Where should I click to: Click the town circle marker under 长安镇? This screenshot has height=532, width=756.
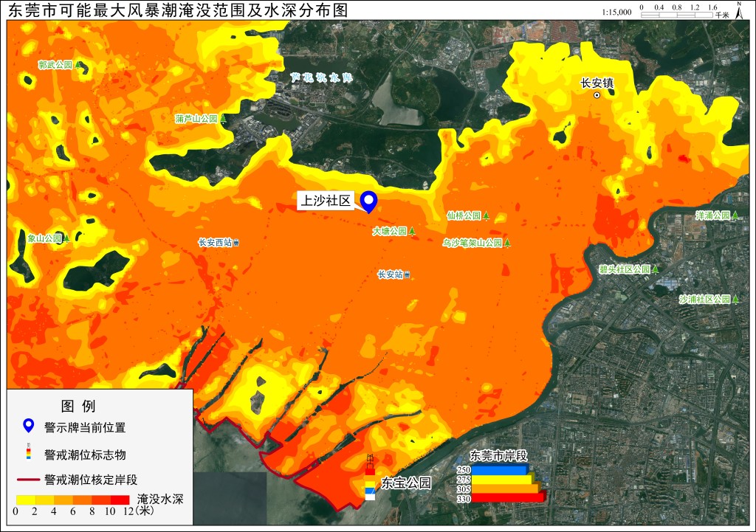pos(597,95)
